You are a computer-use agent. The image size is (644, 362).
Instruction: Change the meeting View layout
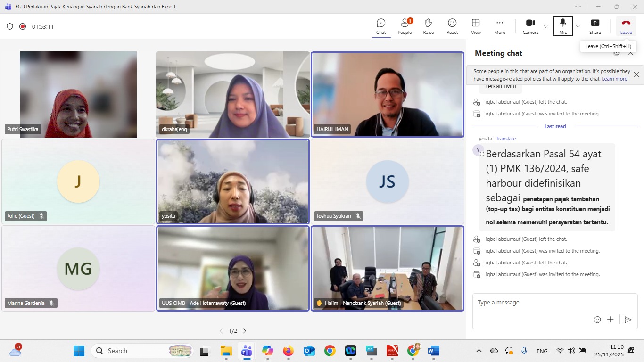(x=476, y=26)
